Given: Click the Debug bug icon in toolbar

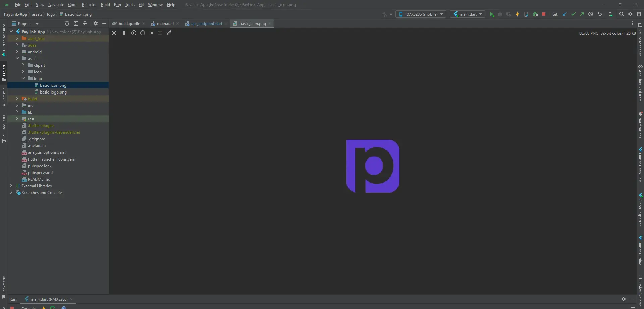Looking at the screenshot, I should [x=500, y=14].
